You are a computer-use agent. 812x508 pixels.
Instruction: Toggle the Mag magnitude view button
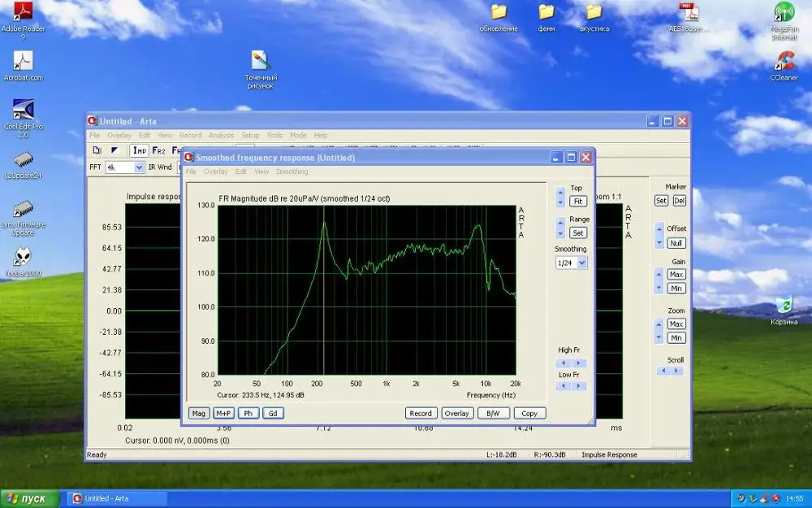pos(199,413)
